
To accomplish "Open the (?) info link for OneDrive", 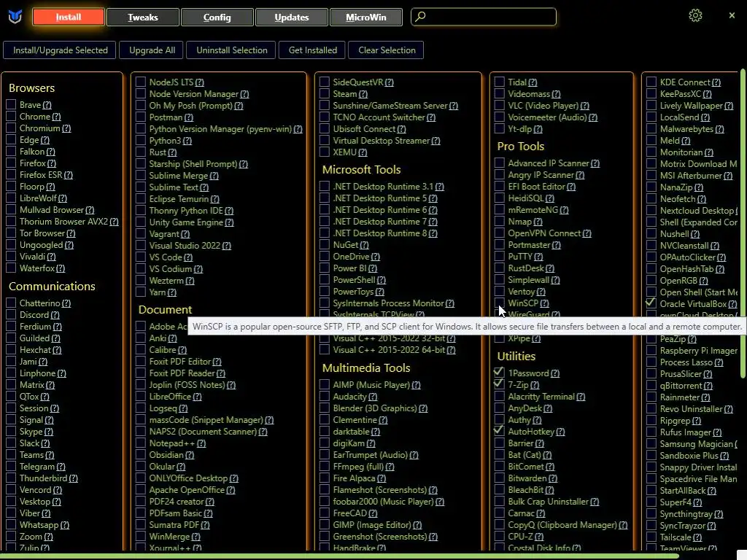I will (x=376, y=257).
